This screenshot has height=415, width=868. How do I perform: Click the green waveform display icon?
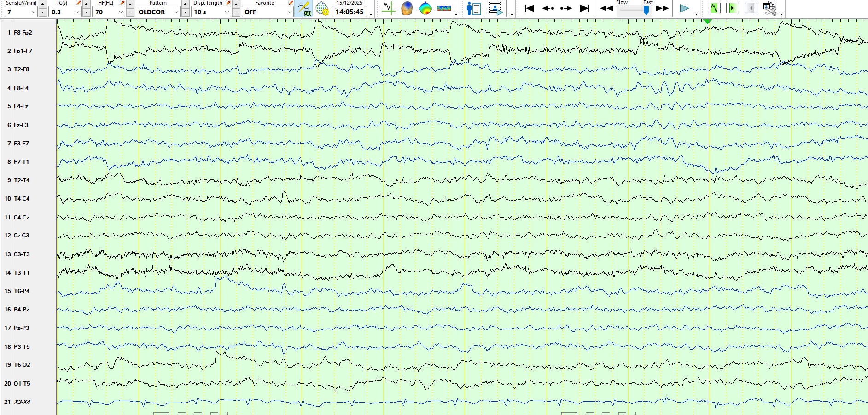pyautogui.click(x=714, y=8)
